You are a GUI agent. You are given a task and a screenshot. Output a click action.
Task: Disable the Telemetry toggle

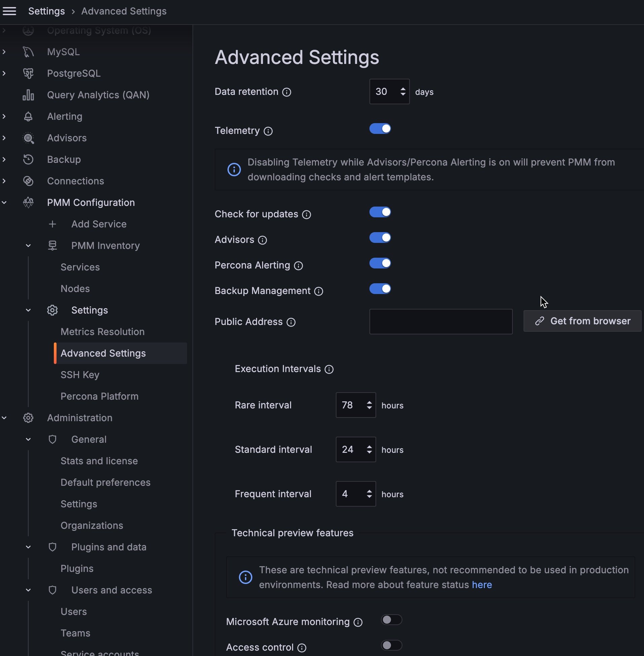click(x=380, y=129)
